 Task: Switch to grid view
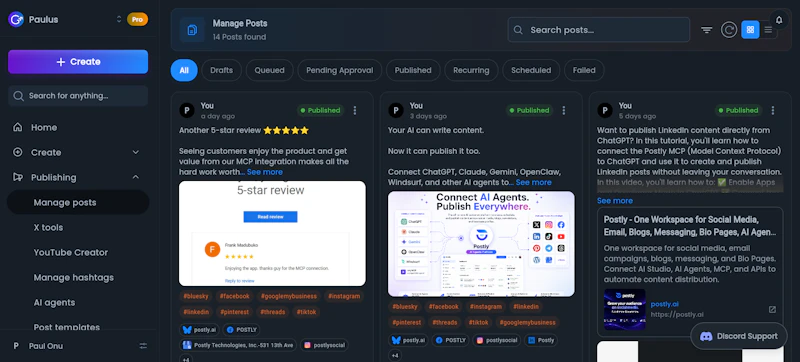[x=750, y=30]
